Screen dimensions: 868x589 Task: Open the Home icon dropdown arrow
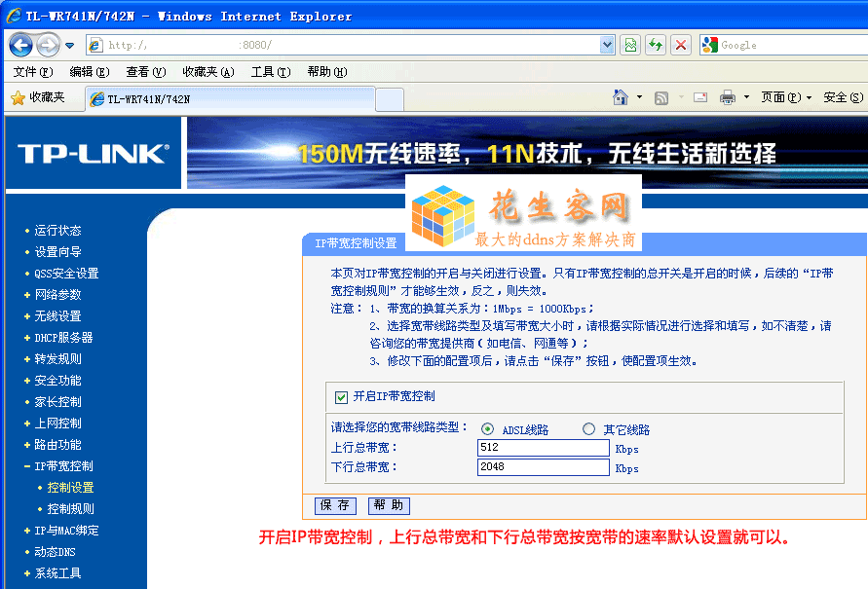[x=639, y=97]
